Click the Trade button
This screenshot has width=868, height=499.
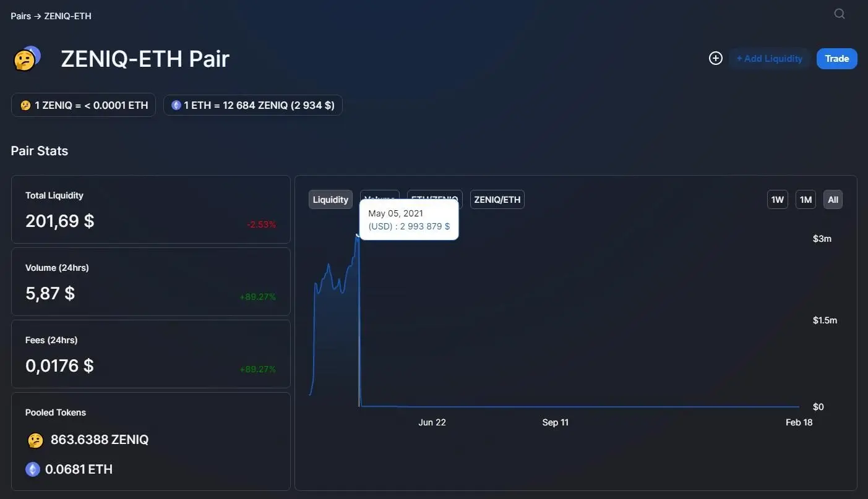[836, 58]
